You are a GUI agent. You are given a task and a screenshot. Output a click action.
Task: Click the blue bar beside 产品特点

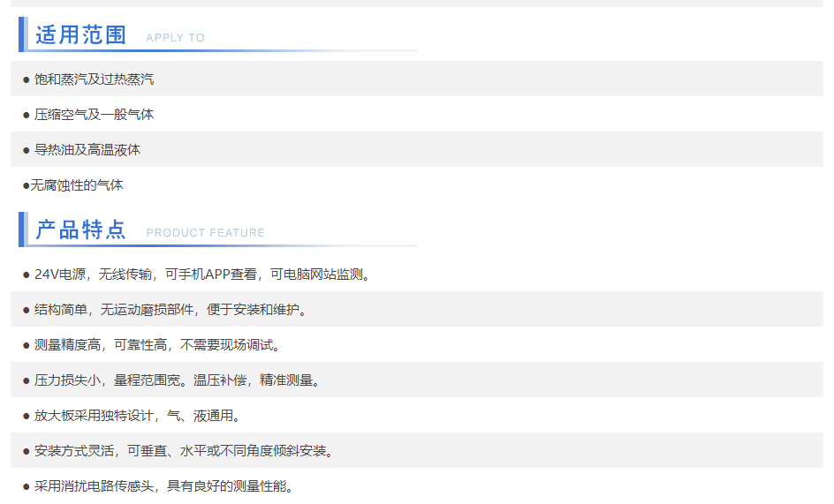click(x=22, y=229)
